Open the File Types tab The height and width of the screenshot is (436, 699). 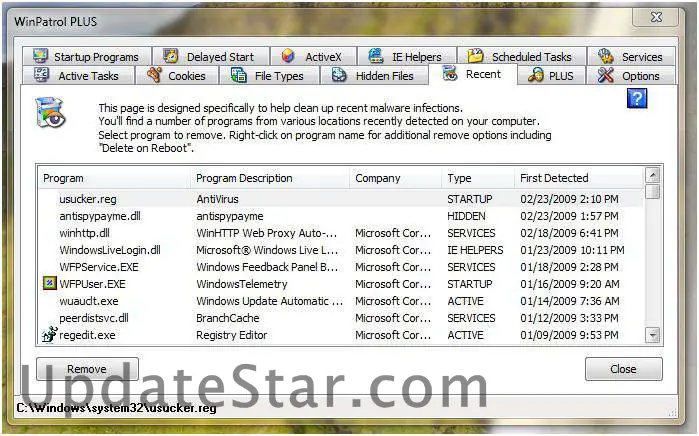[x=270, y=75]
